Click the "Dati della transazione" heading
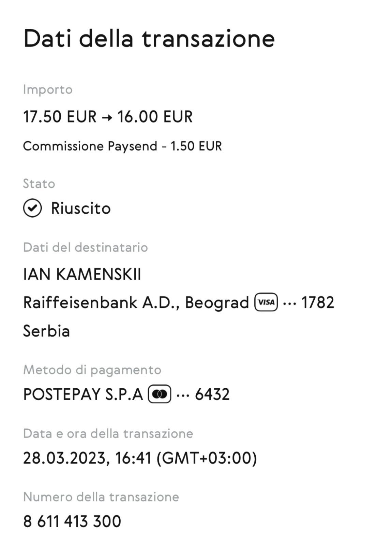The image size is (392, 546). point(149,39)
